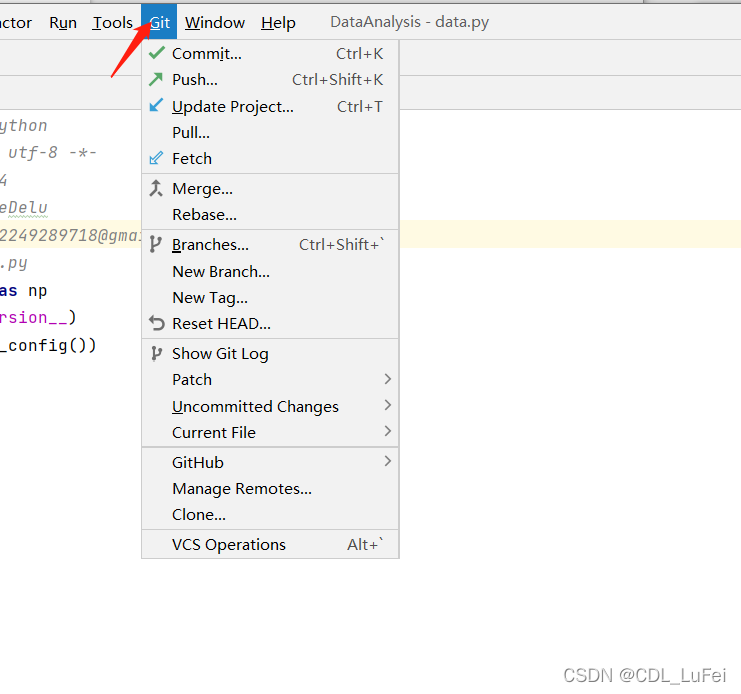Click the green Push arrow icon
The width and height of the screenshot is (741, 694).
[156, 79]
